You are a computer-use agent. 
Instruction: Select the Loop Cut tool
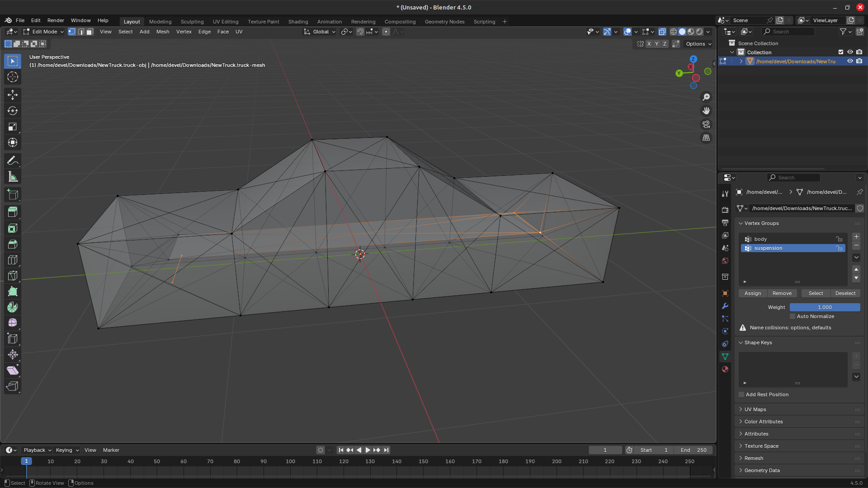(x=13, y=260)
